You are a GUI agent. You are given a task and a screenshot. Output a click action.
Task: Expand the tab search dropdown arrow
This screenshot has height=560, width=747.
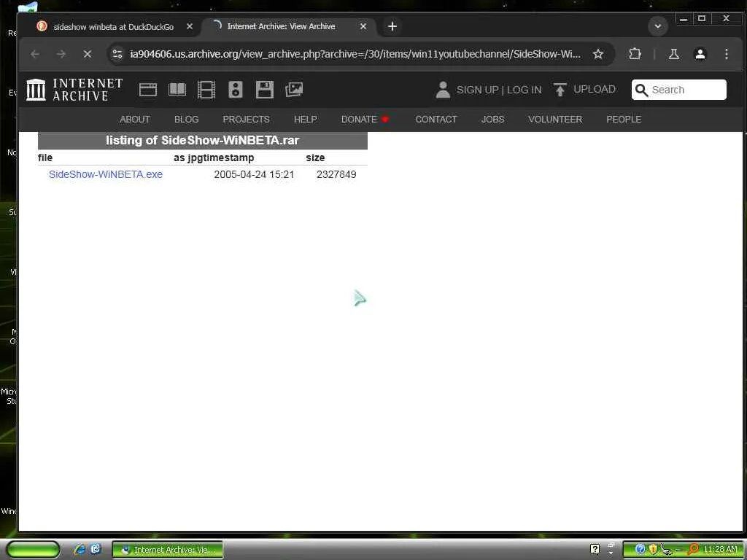coord(657,26)
